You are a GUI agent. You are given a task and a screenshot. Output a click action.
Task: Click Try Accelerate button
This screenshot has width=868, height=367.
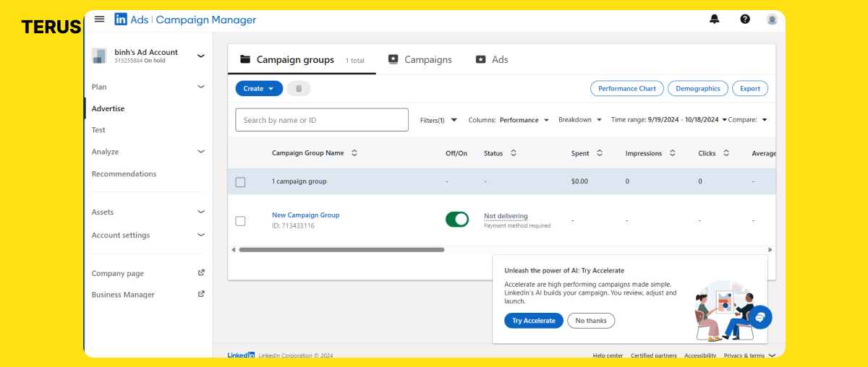534,321
